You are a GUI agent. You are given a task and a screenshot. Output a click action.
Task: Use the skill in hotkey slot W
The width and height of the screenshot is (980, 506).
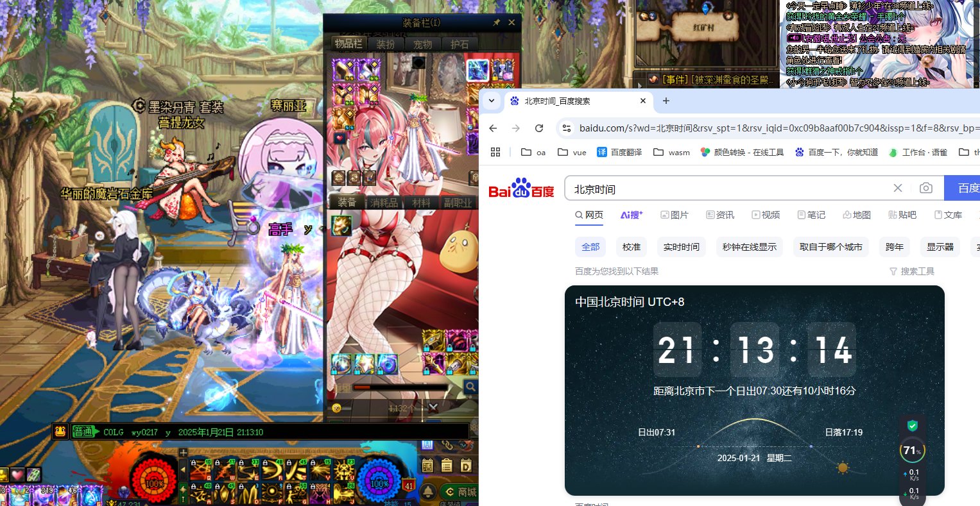click(x=224, y=470)
